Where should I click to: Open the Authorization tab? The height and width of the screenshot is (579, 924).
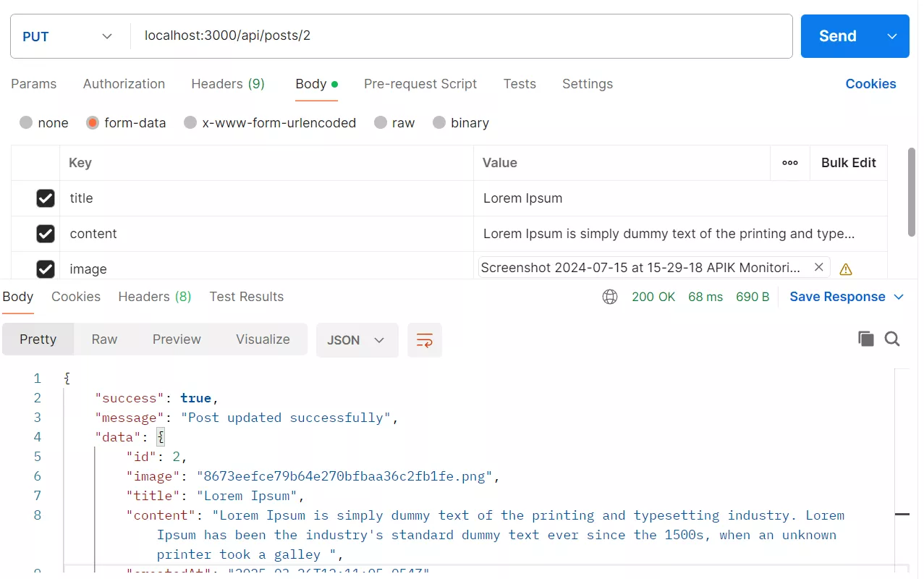point(124,84)
